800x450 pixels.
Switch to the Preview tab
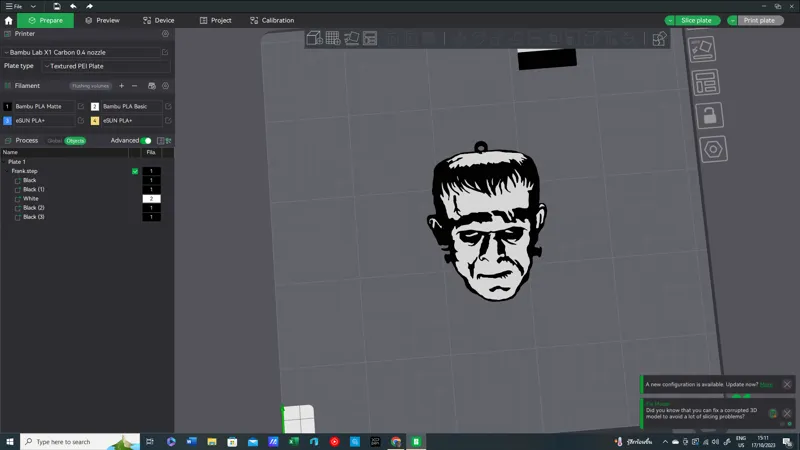click(102, 20)
